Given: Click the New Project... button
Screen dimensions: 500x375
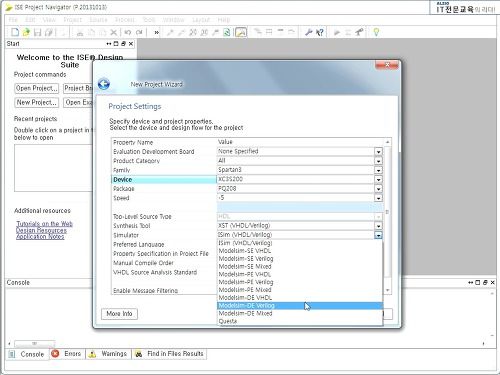Looking at the screenshot, I should [x=37, y=102].
